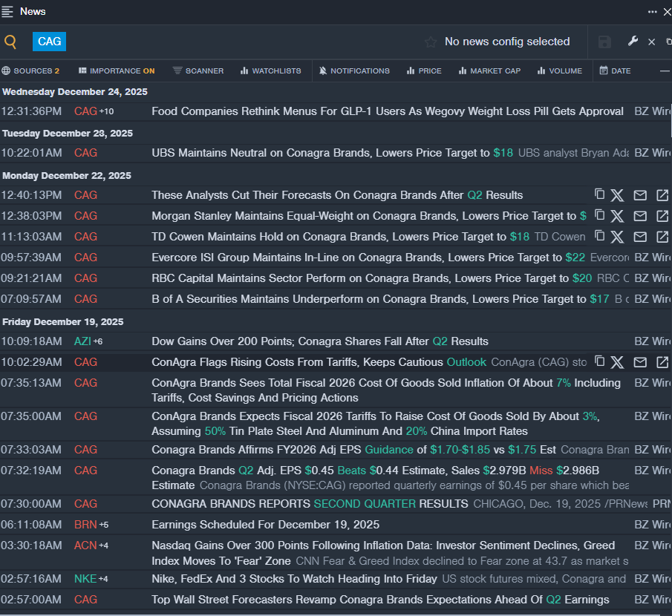The height and width of the screenshot is (616, 672).
Task: Read the Evercore ISI Group Maintains In-Line story
Action: [368, 258]
